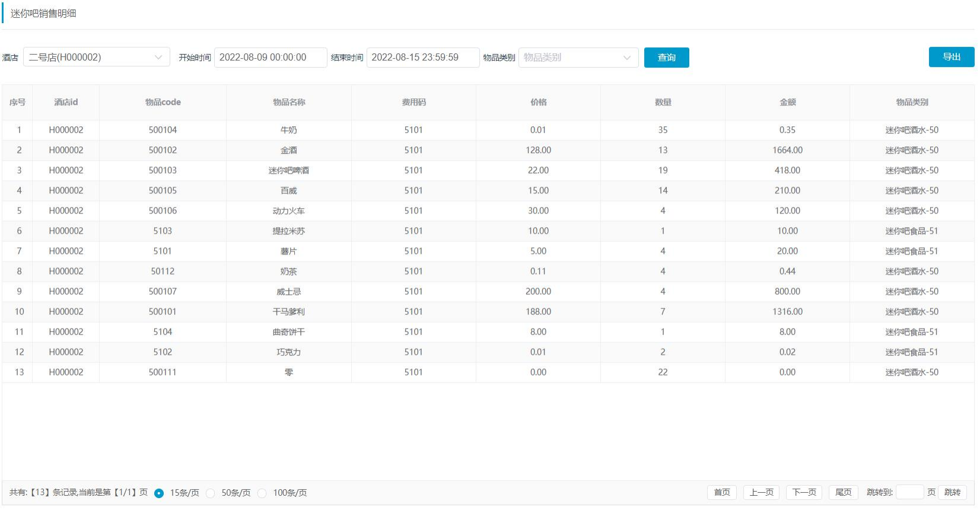The width and height of the screenshot is (980, 510).
Task: Select 50条/页 radio option
Action: coord(211,493)
